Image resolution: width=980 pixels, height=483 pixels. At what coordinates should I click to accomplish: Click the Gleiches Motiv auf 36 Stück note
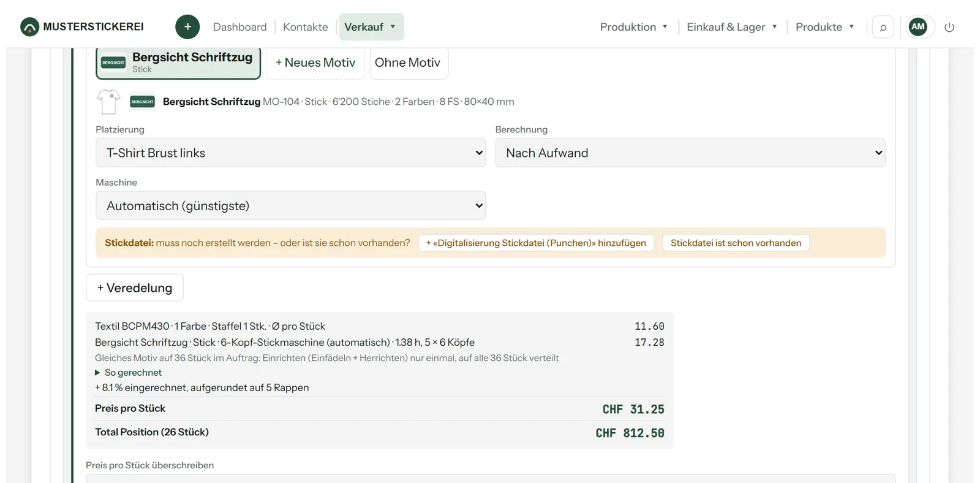pyautogui.click(x=327, y=358)
